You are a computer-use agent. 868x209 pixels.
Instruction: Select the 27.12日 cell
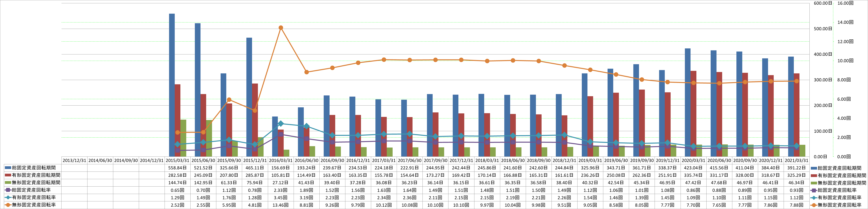click(x=281, y=183)
